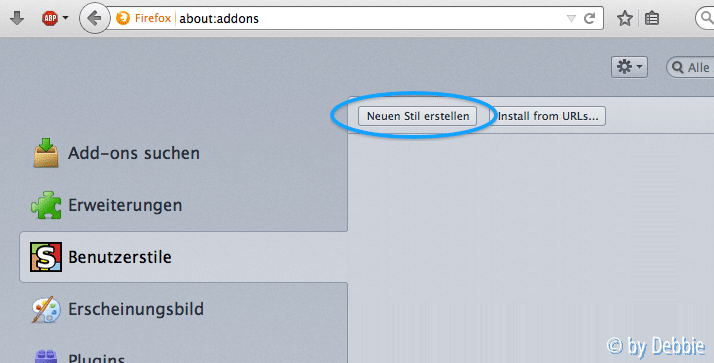Click the Stylish S icon in sidebar
The image size is (714, 363).
46,257
